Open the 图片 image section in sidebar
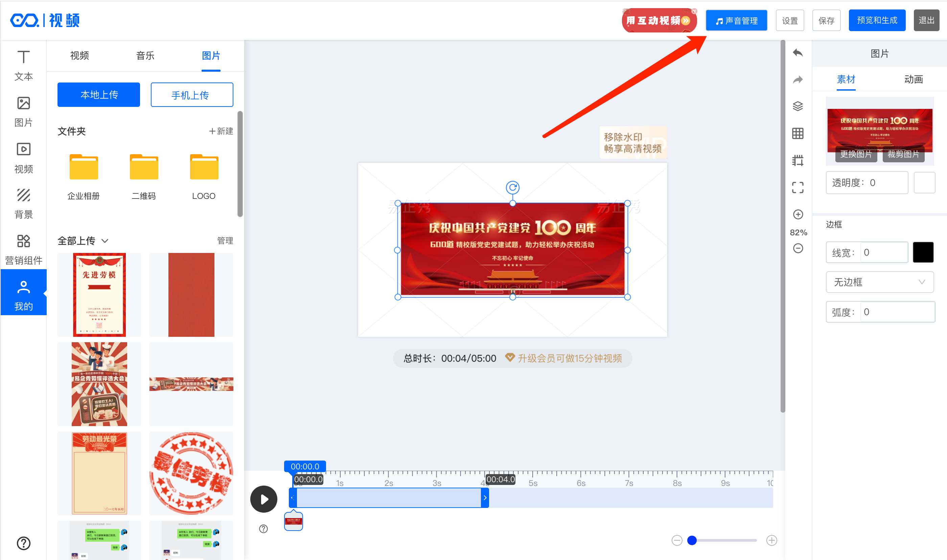Image resolution: width=947 pixels, height=560 pixels. point(23,112)
